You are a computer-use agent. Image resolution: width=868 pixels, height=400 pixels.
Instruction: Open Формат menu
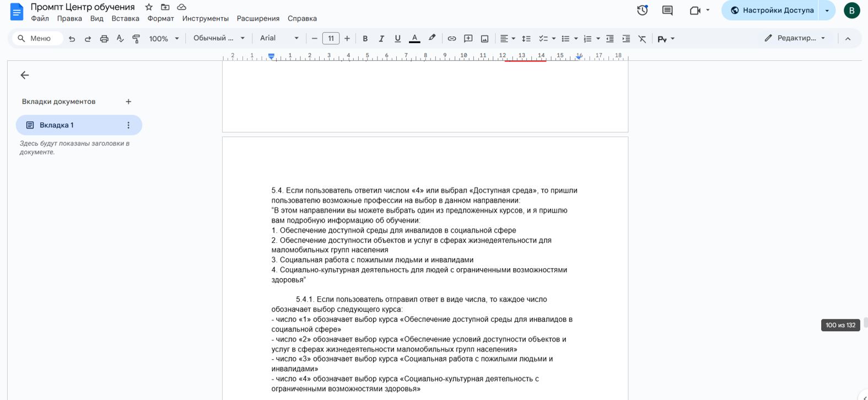pos(160,18)
